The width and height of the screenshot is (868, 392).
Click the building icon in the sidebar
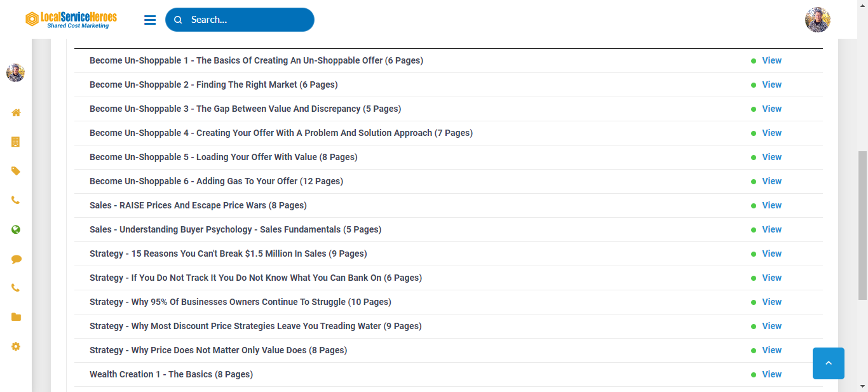pyautogui.click(x=16, y=142)
